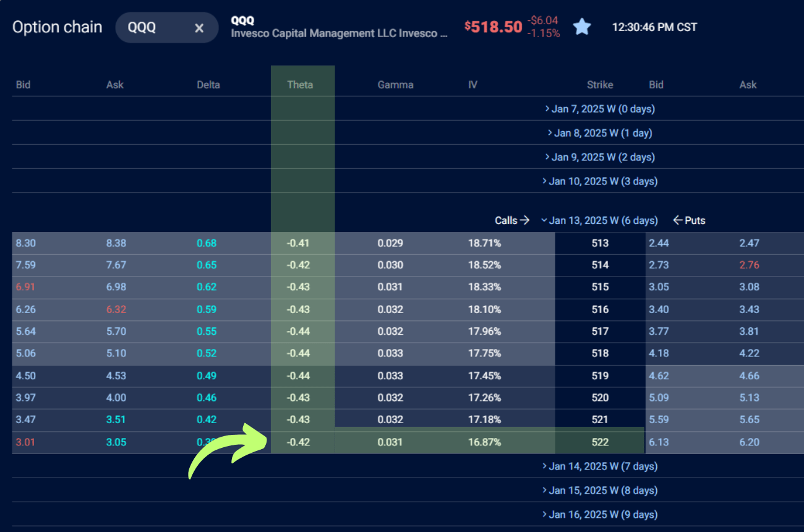Screen dimensions: 804x532
Task: Click the Gamma column header
Action: tap(395, 85)
